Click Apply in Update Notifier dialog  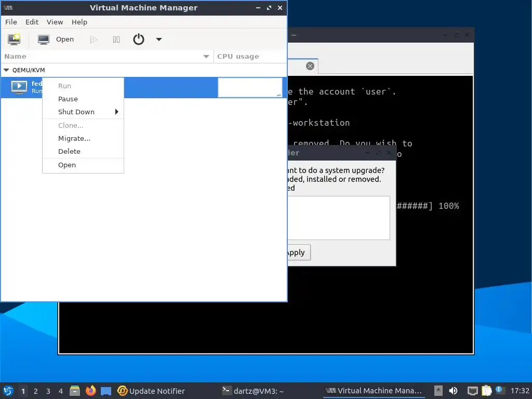299,252
